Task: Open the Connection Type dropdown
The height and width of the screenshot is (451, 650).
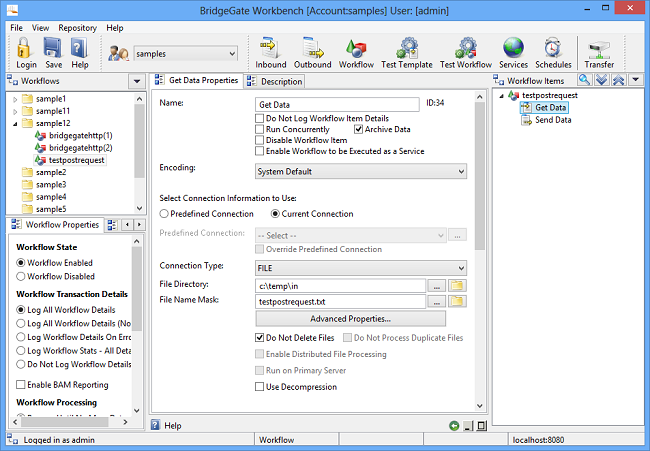Action: click(x=361, y=268)
